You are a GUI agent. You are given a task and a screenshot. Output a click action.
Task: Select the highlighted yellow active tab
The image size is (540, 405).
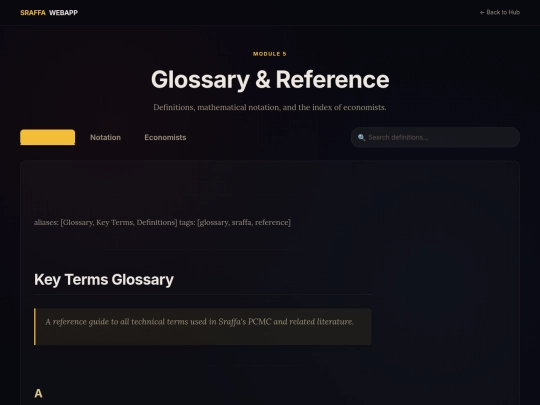48,137
